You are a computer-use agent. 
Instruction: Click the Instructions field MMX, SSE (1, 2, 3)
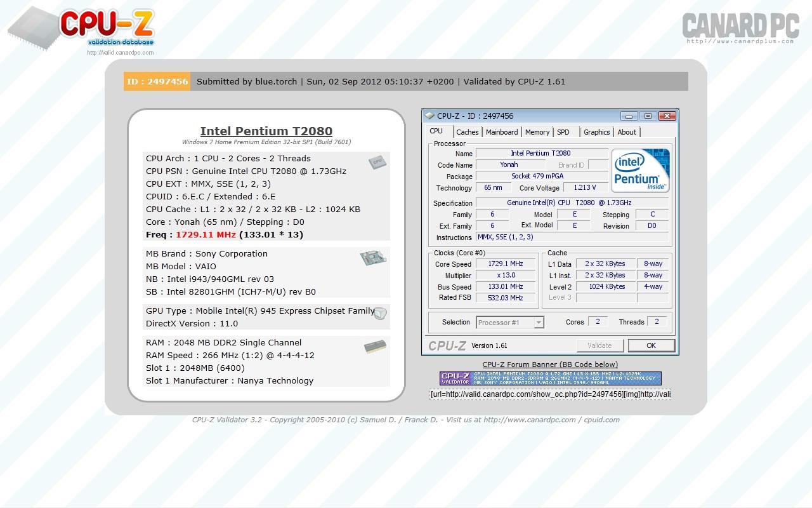pos(572,237)
